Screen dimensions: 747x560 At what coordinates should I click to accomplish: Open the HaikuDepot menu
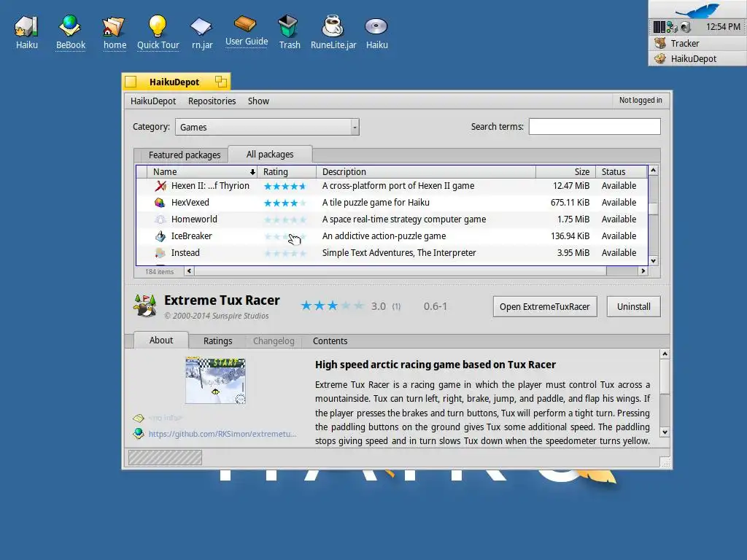coord(153,101)
